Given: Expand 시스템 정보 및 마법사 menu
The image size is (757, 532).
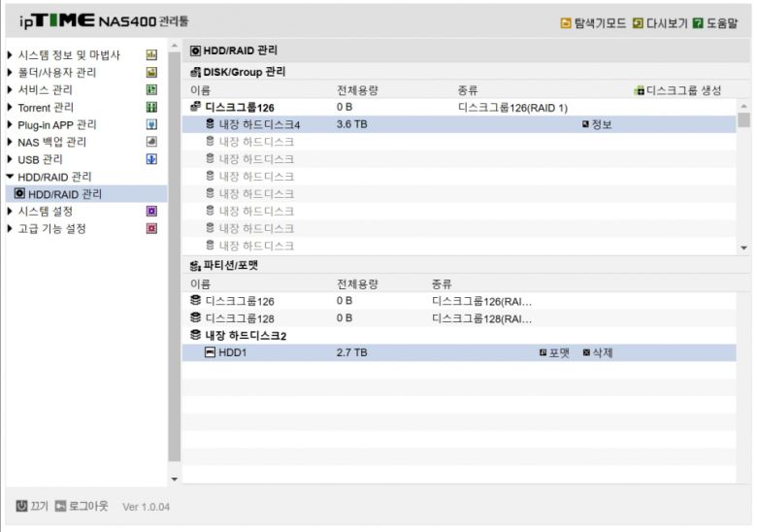Looking at the screenshot, I should click(x=9, y=55).
